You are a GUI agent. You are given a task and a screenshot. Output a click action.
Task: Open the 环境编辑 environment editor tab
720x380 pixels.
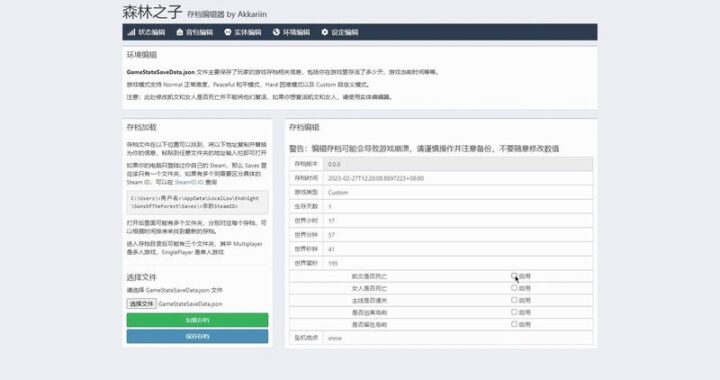291,32
